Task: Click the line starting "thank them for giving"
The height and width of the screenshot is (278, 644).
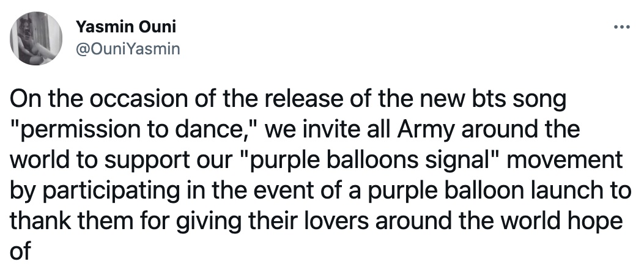Action: coord(316,221)
